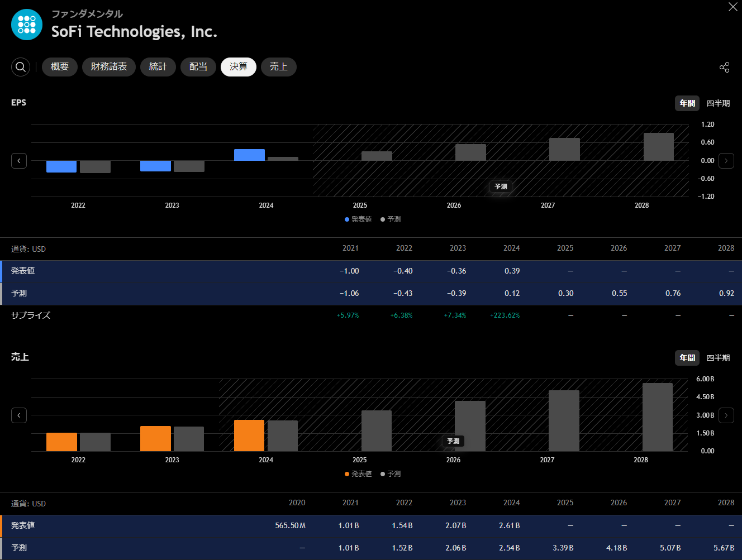The width and height of the screenshot is (742, 560).
Task: Click revenue forecast value 5.67B
Action: [724, 548]
